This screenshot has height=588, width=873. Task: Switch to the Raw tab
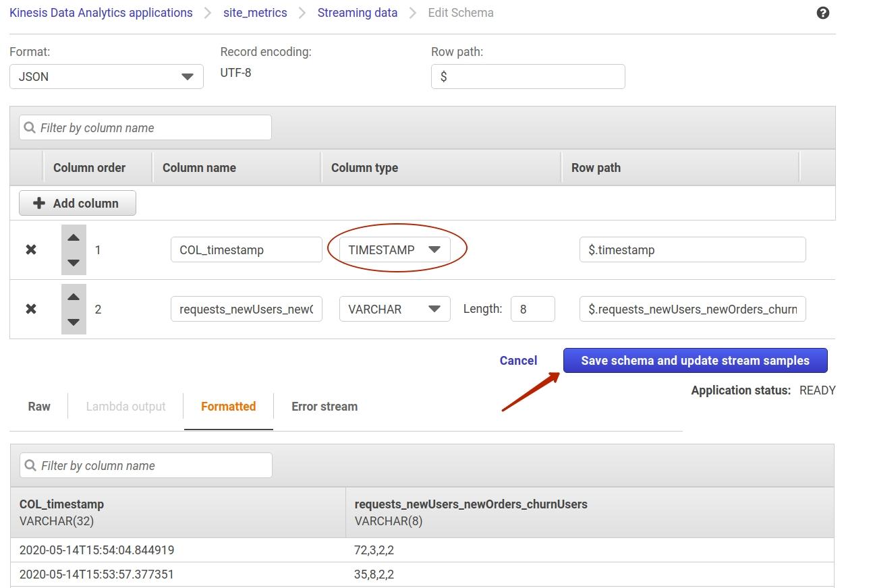pyautogui.click(x=38, y=406)
